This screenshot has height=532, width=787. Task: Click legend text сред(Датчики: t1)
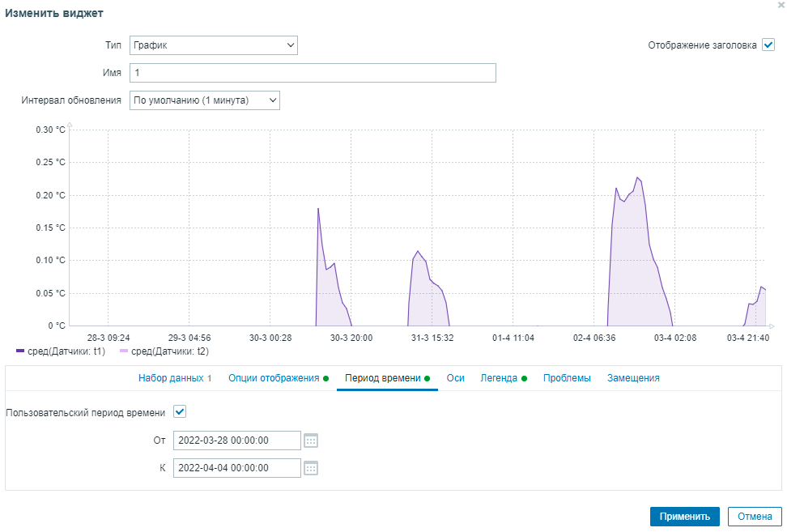click(x=66, y=351)
